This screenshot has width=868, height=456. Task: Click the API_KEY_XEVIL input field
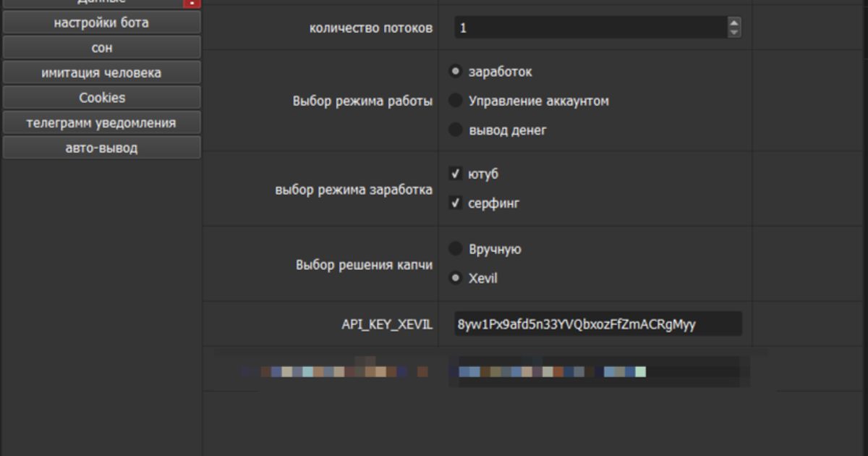coord(598,324)
